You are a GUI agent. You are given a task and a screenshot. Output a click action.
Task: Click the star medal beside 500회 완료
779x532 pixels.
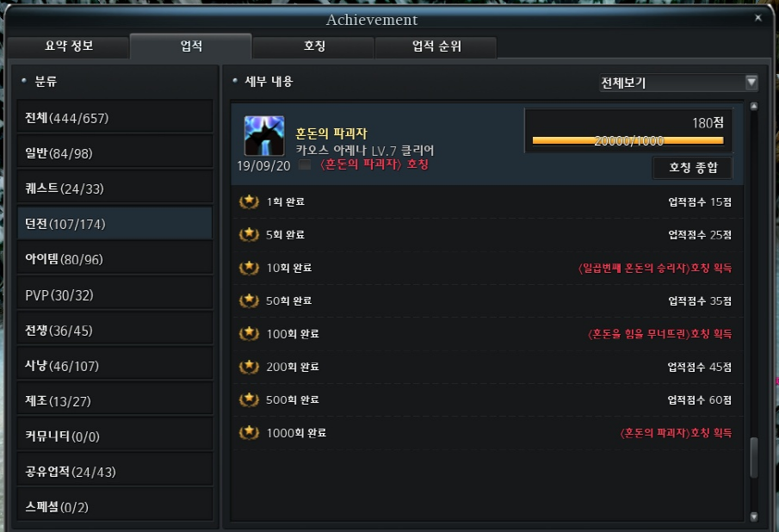249,400
